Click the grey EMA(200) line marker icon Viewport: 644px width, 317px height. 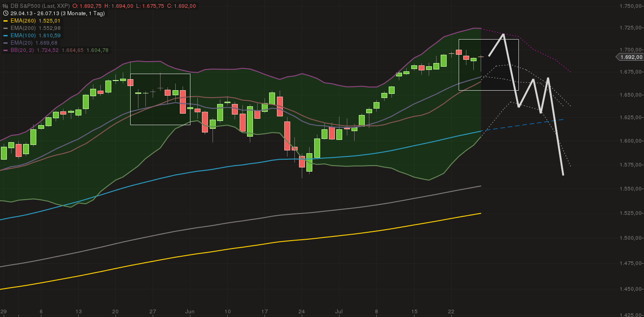6,28
